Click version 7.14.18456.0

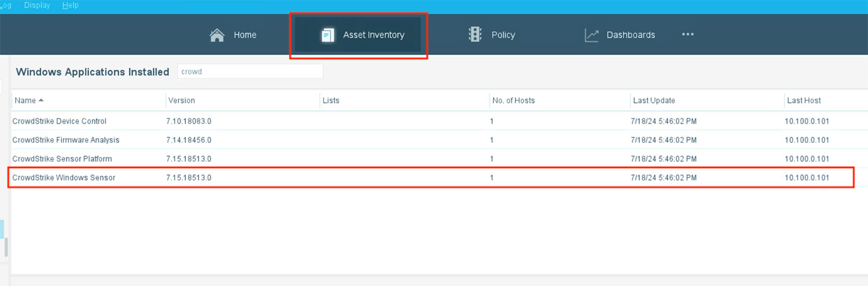189,140
